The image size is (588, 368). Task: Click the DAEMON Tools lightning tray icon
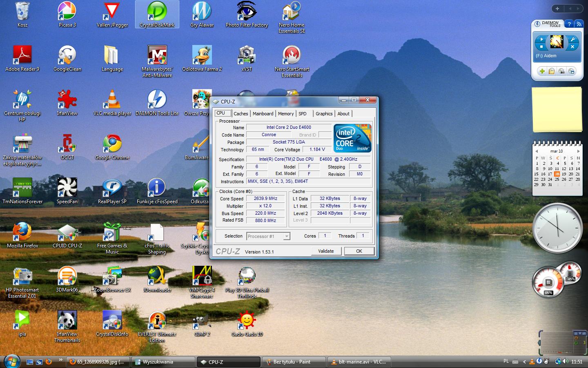[x=539, y=361]
